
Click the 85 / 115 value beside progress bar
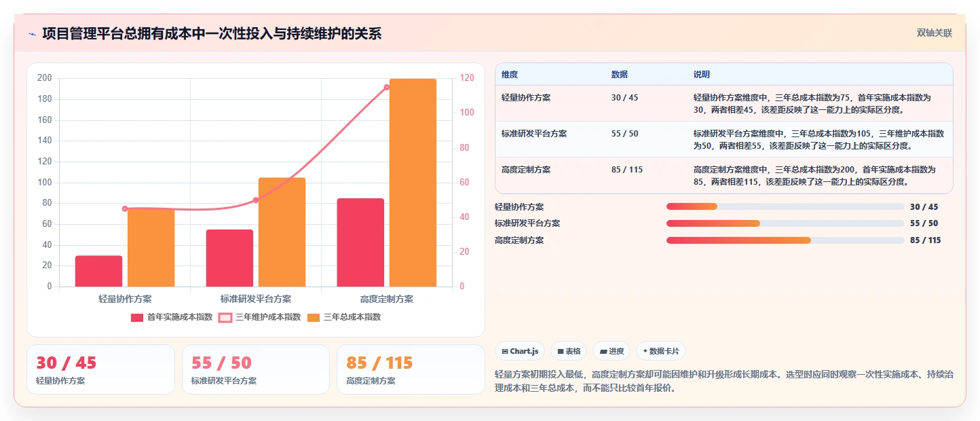tap(926, 240)
